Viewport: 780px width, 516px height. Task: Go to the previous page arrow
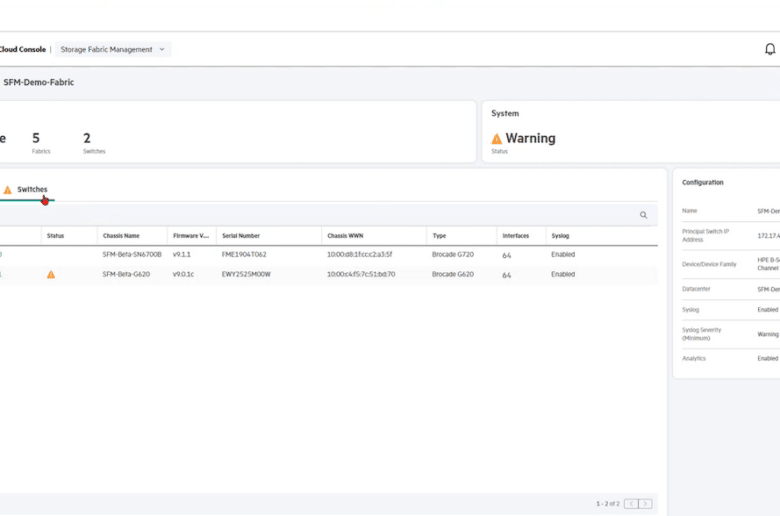(x=631, y=504)
